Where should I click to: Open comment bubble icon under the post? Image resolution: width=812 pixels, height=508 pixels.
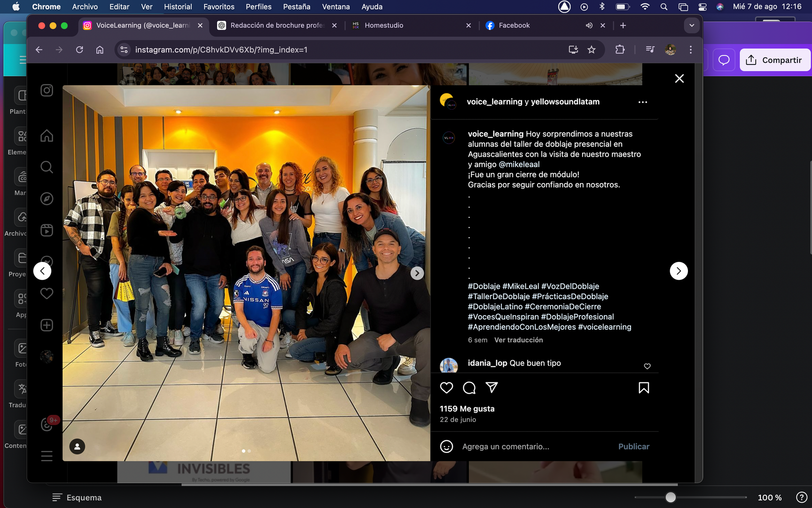pos(469,388)
